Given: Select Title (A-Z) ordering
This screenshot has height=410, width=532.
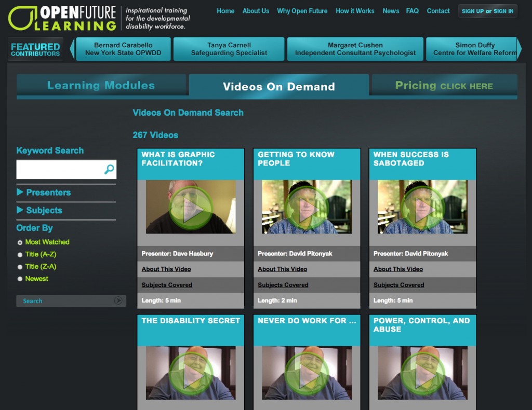Looking at the screenshot, I should 20,254.
